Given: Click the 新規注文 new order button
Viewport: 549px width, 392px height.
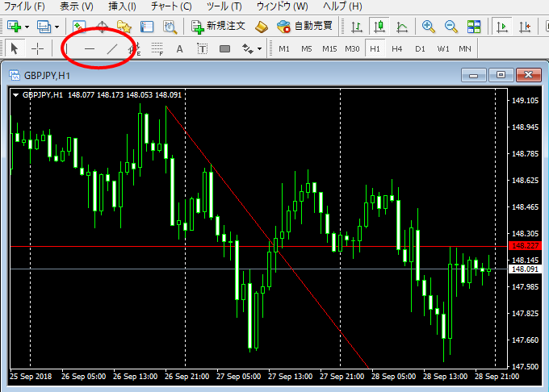Looking at the screenshot, I should point(218,27).
